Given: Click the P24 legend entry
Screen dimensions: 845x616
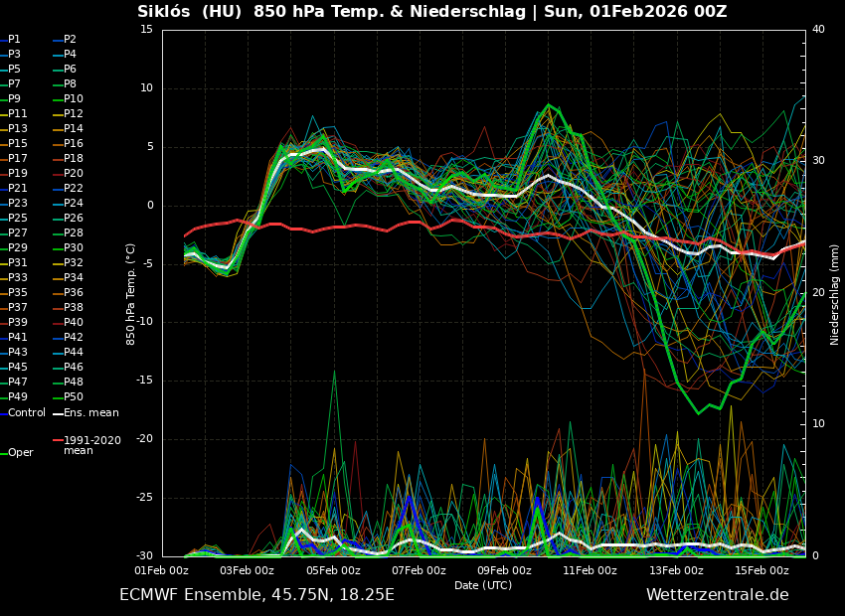Looking at the screenshot, I should coord(74,204).
